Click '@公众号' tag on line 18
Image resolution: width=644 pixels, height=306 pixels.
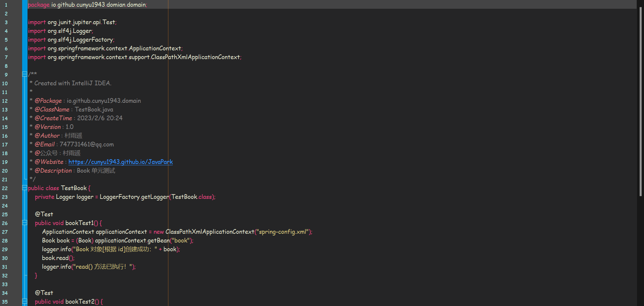coord(46,153)
